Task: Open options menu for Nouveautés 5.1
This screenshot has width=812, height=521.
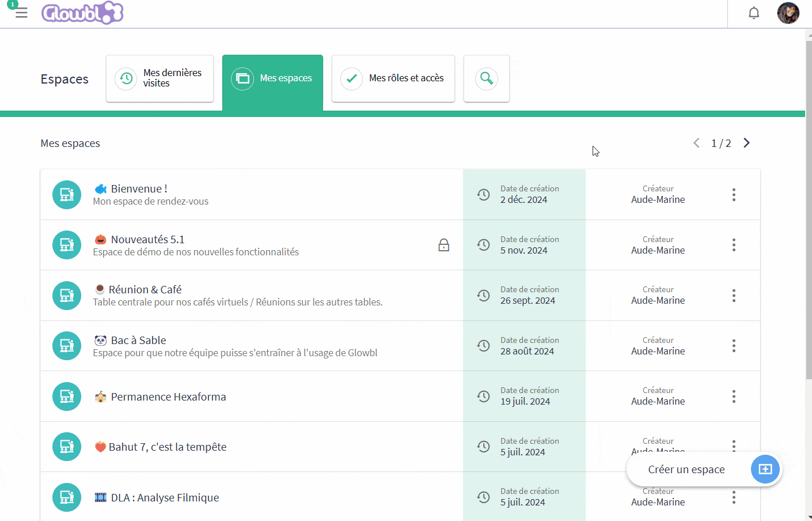Action: (734, 245)
